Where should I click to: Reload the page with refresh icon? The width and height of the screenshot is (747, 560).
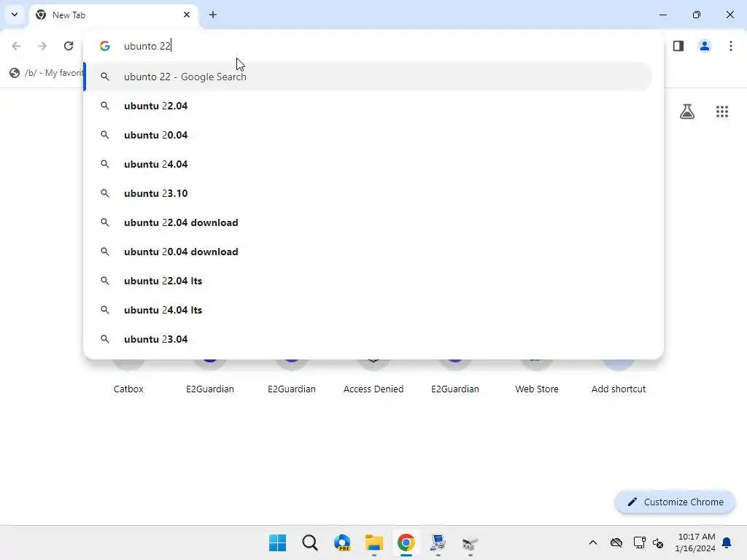(69, 46)
